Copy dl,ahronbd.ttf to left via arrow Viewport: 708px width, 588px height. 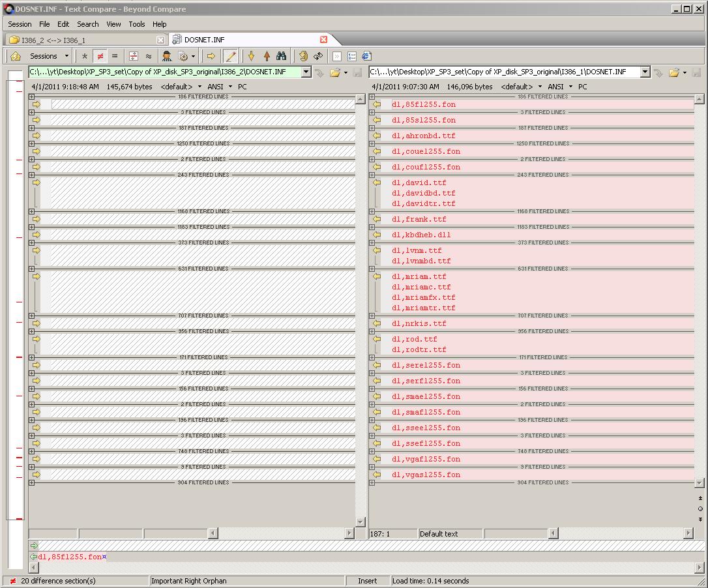377,136
